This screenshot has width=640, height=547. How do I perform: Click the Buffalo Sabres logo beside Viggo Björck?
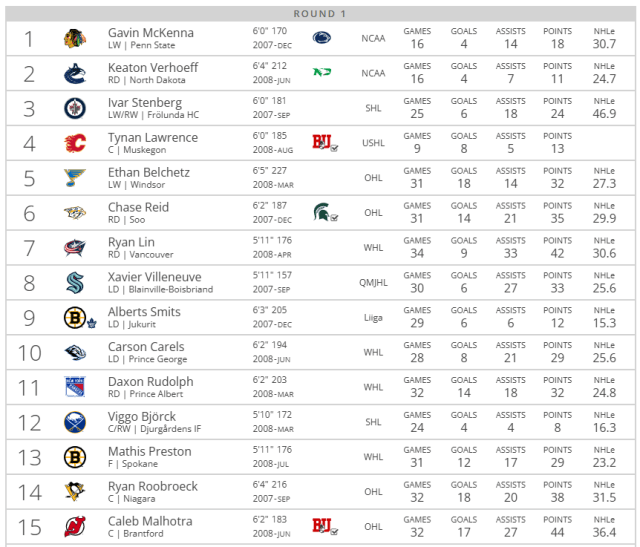point(75,423)
